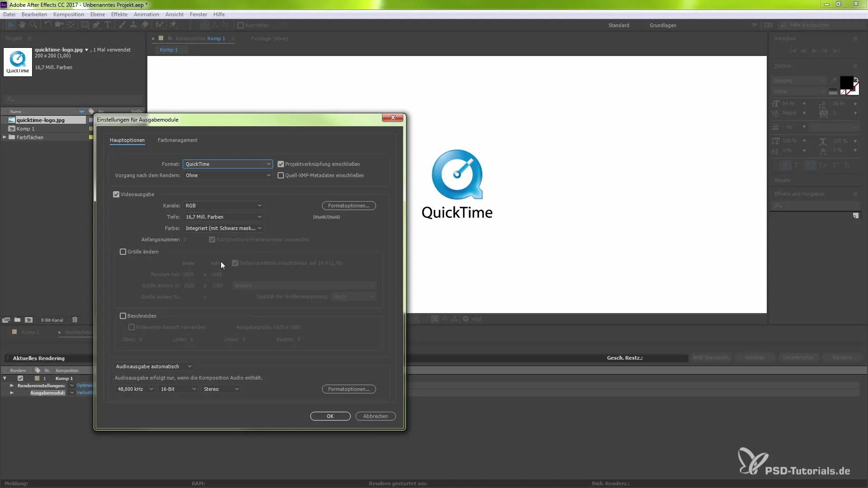Open the Projekt panel menu icon
Screen dimensions: 868x488
click(29, 38)
